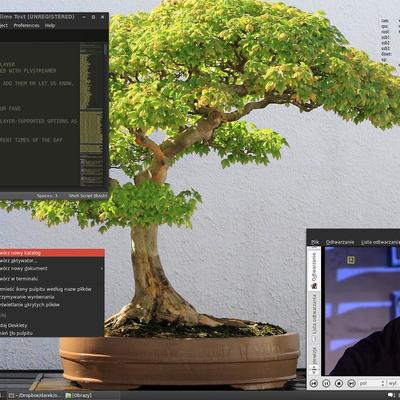Click the chat notification tray icon
The image size is (400, 400).
tap(391, 395)
